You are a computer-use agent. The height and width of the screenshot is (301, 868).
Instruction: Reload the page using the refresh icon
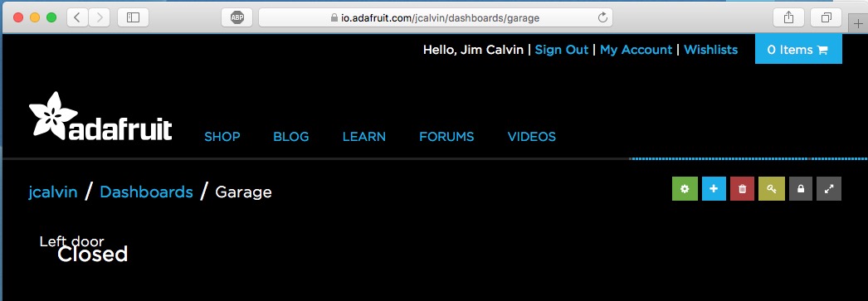point(603,17)
